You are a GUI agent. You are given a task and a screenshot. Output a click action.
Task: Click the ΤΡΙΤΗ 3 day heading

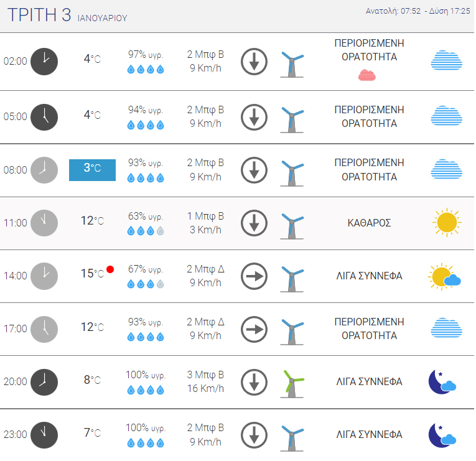click(39, 16)
